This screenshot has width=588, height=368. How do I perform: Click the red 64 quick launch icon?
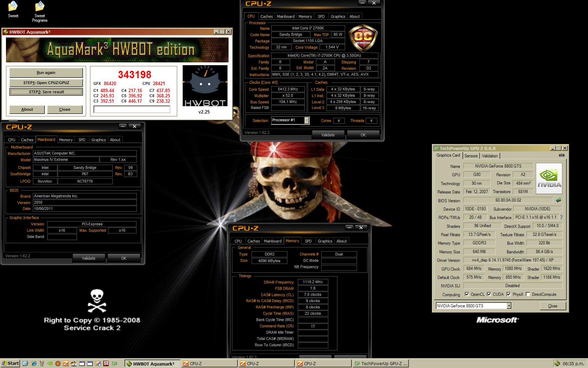(106, 363)
